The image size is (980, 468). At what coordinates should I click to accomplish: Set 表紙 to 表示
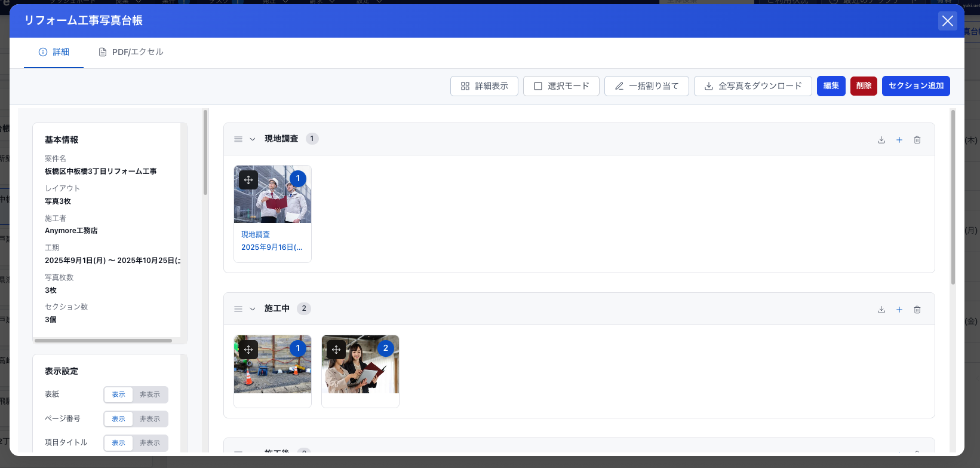[118, 394]
